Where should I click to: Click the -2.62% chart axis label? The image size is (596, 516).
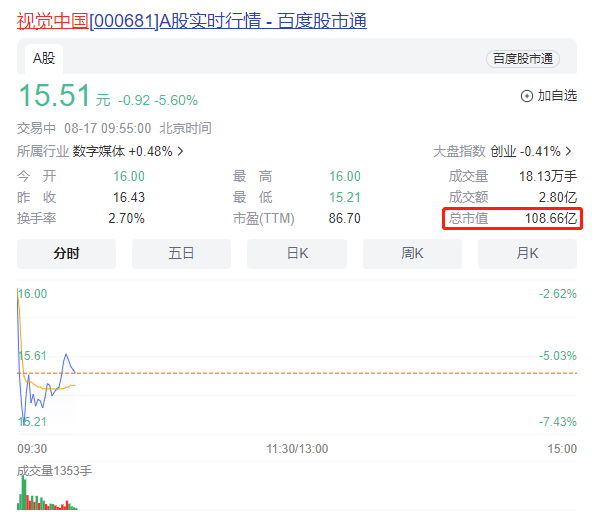(558, 294)
